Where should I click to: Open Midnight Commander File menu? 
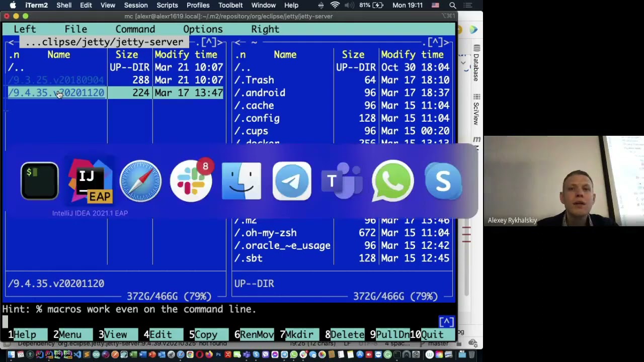point(76,29)
